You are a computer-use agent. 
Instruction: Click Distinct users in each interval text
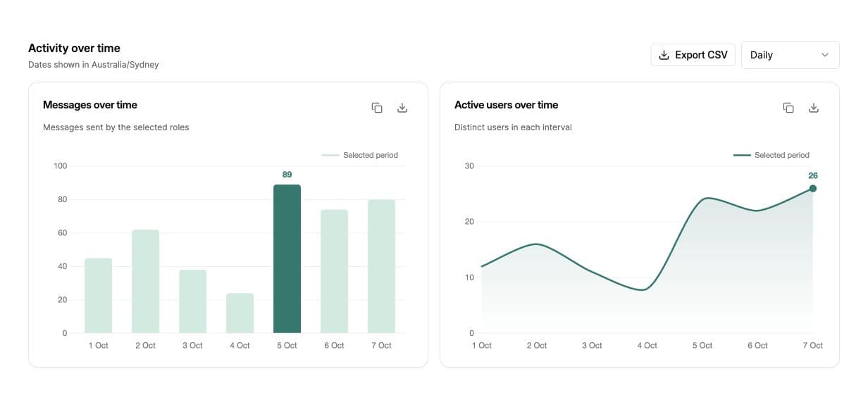(x=513, y=127)
